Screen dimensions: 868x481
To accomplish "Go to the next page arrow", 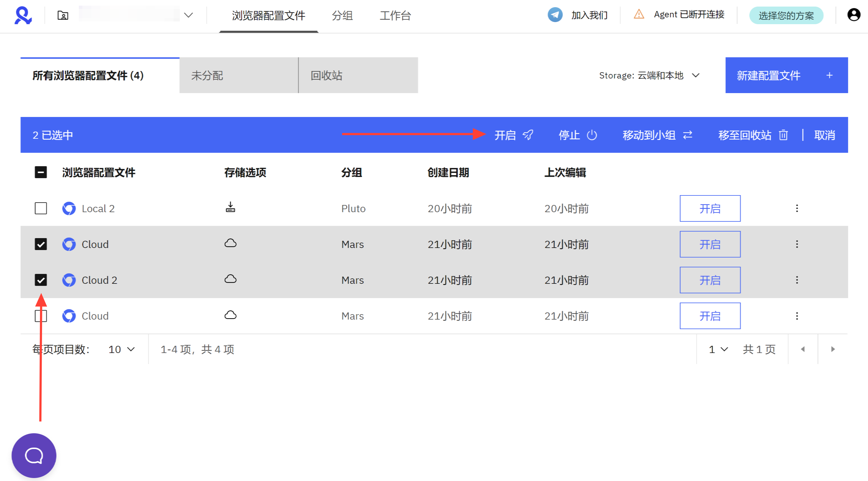I will (x=833, y=349).
